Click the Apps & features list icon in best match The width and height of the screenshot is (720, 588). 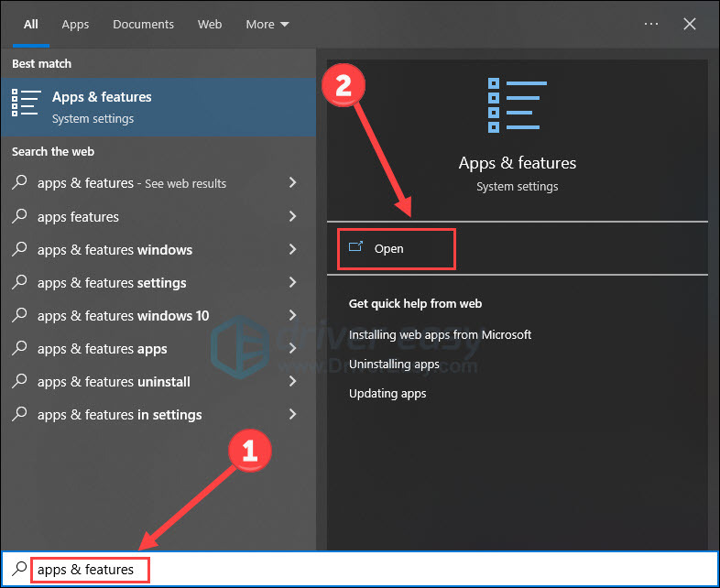26,103
